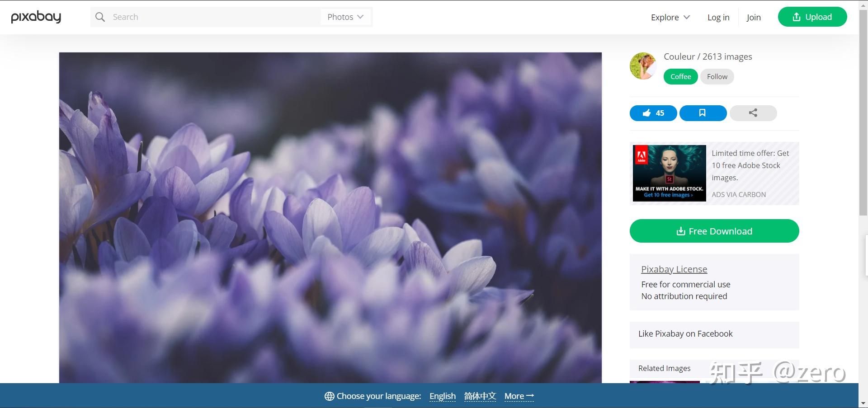This screenshot has height=408, width=868.
Task: Click the Pixabay logo
Action: (x=36, y=17)
